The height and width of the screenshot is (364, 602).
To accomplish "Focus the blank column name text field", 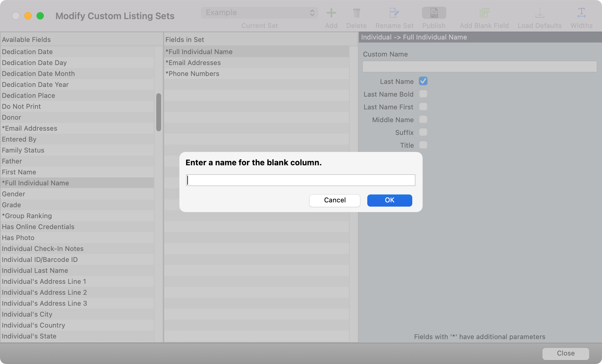I will [300, 180].
